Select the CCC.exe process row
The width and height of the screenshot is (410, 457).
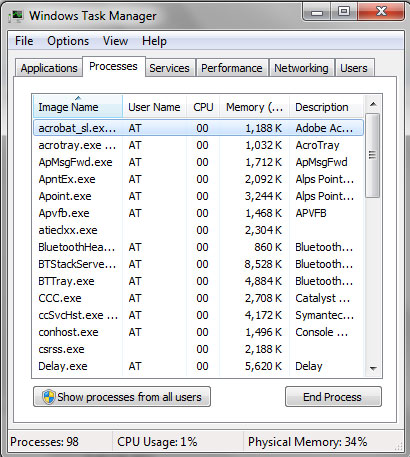coord(198,298)
